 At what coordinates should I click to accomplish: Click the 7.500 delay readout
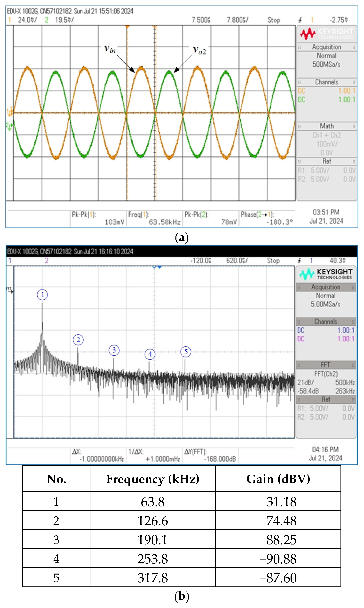click(x=201, y=20)
